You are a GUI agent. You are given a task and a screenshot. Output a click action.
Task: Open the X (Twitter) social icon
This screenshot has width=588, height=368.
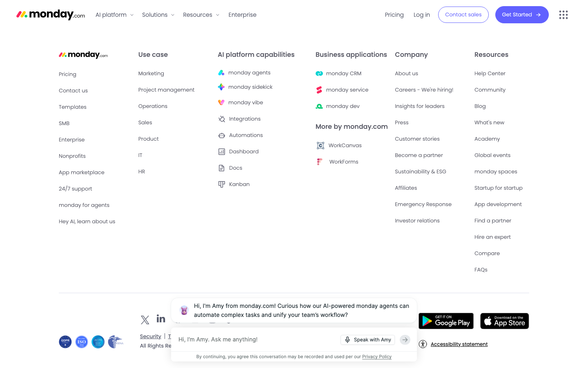[145, 320]
